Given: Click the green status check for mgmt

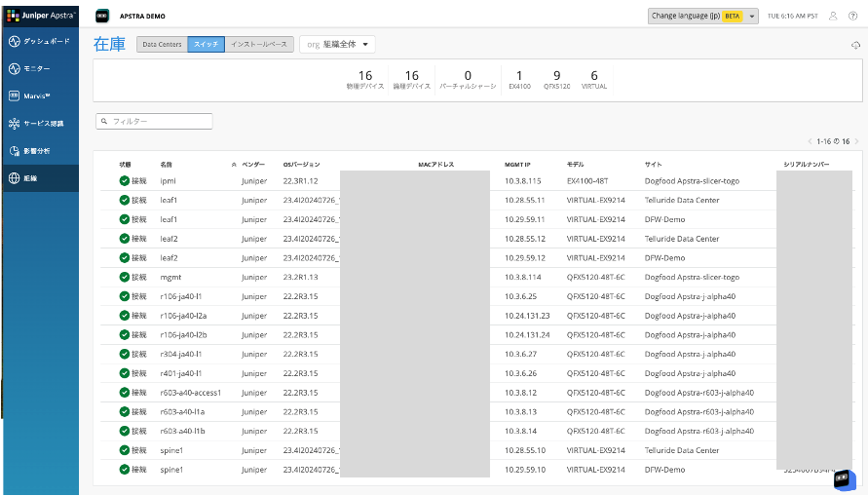Looking at the screenshot, I should click(x=124, y=277).
